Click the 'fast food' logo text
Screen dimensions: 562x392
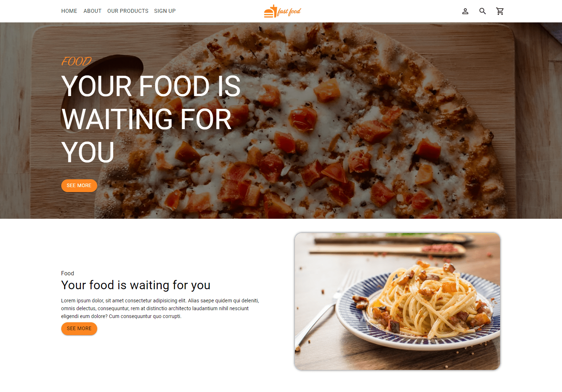(289, 12)
